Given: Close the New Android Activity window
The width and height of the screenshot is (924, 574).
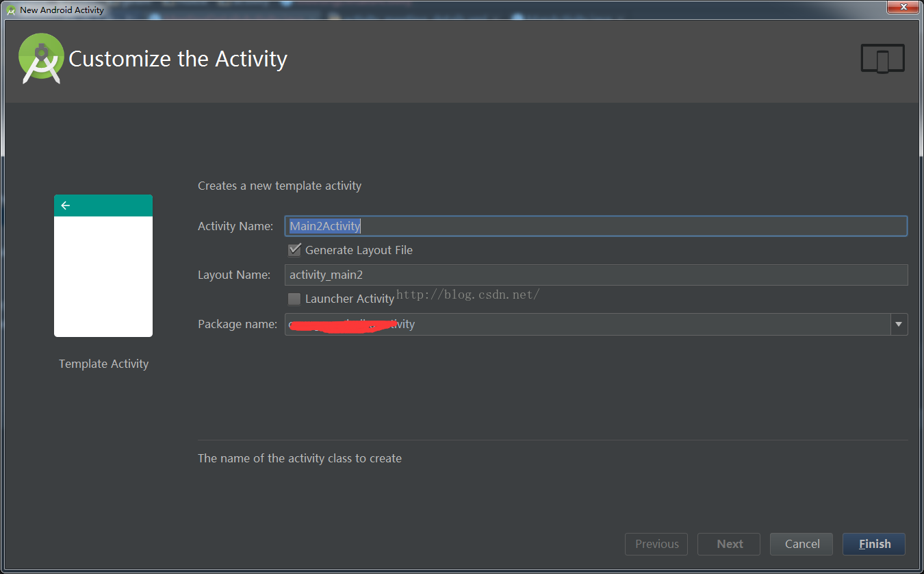Looking at the screenshot, I should coord(903,7).
